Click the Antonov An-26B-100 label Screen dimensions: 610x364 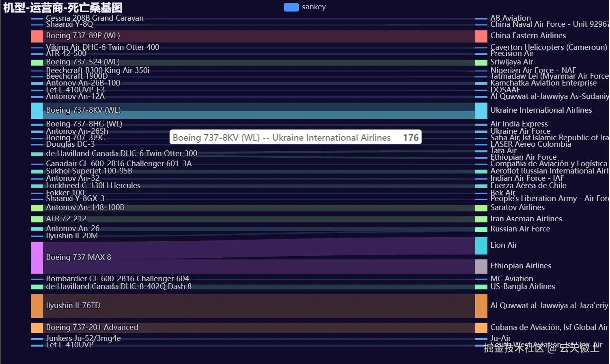pyautogui.click(x=83, y=83)
